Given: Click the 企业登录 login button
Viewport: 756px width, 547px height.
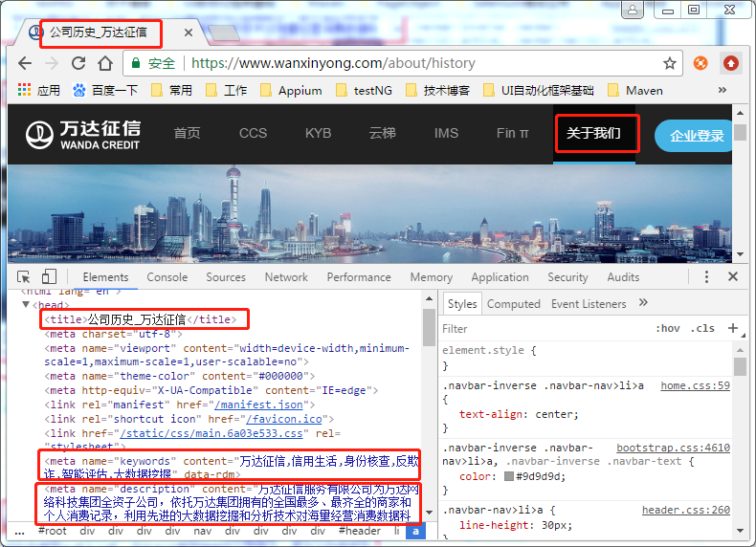Looking at the screenshot, I should 696,135.
